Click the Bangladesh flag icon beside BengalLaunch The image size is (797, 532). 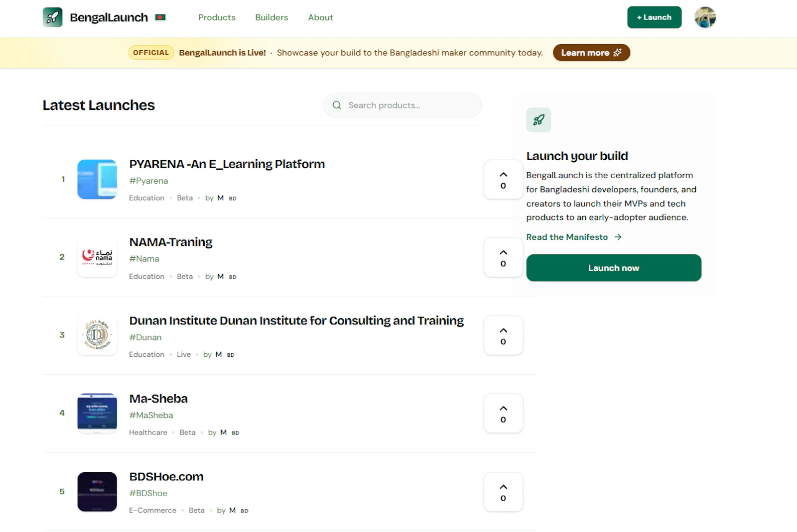(x=160, y=17)
